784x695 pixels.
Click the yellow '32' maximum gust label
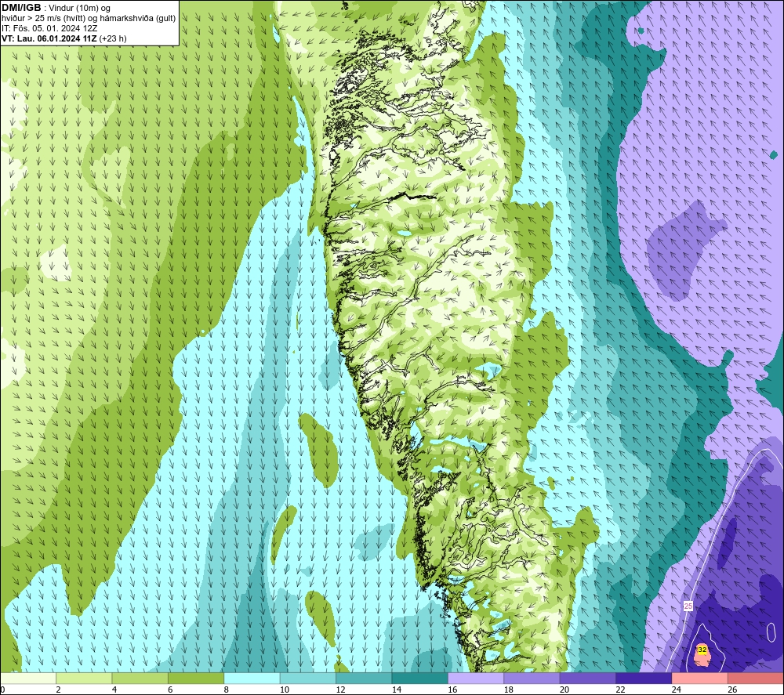[702, 650]
